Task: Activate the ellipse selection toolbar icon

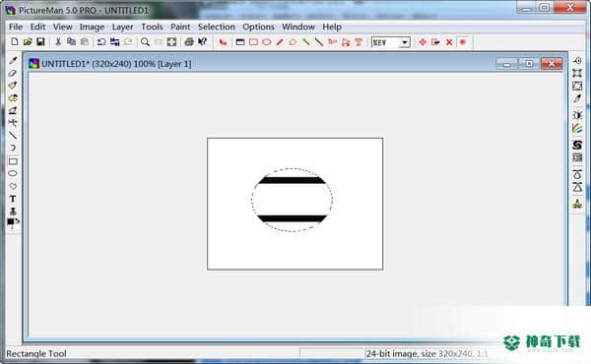Action: (x=267, y=41)
